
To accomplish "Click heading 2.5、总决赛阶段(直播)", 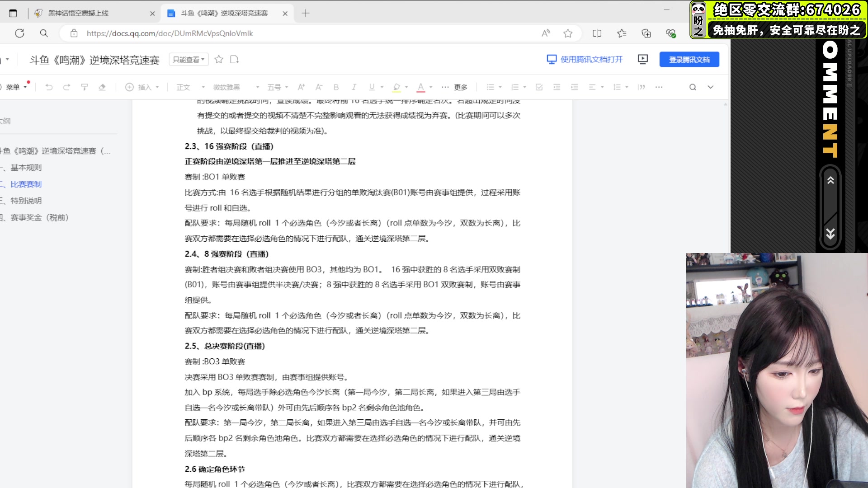I will coord(225,346).
